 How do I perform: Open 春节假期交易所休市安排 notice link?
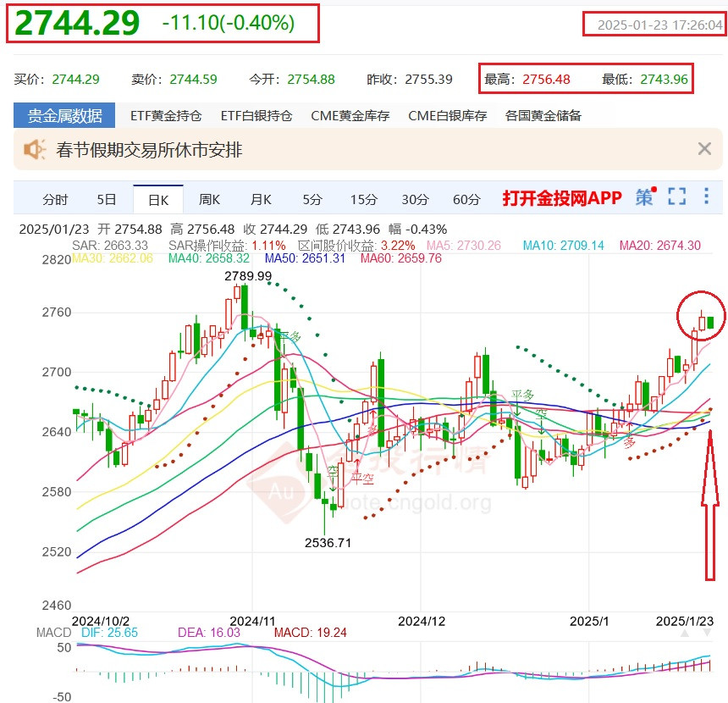click(149, 150)
